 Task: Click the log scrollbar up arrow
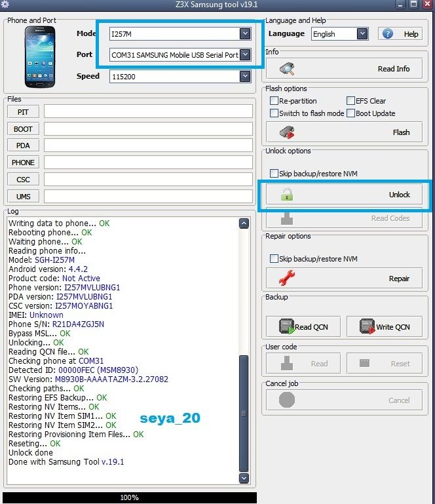tap(244, 223)
